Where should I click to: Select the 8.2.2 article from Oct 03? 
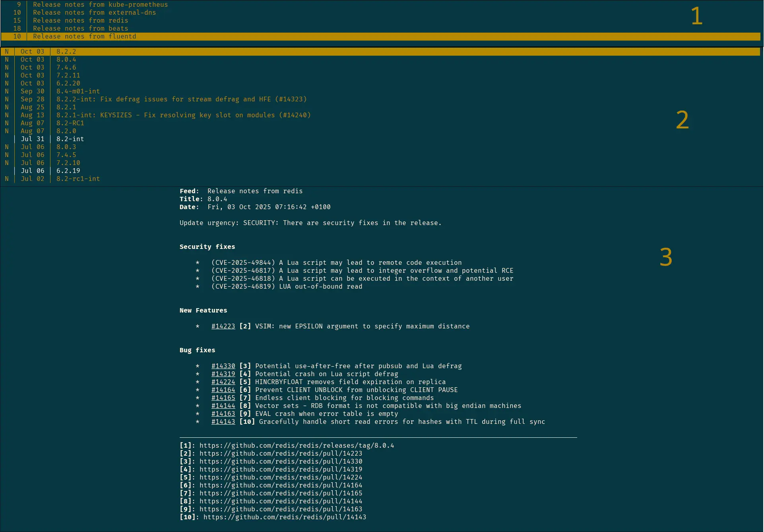coord(66,51)
